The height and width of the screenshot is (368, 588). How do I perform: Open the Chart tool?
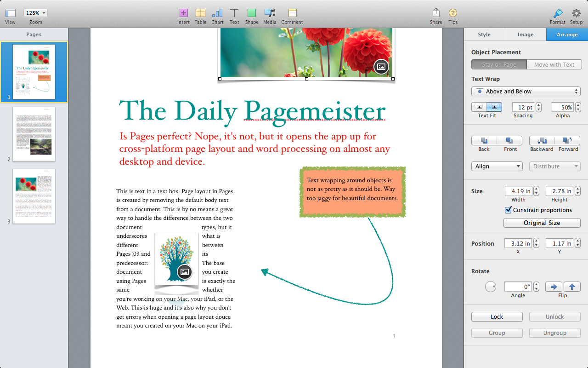pos(217,13)
